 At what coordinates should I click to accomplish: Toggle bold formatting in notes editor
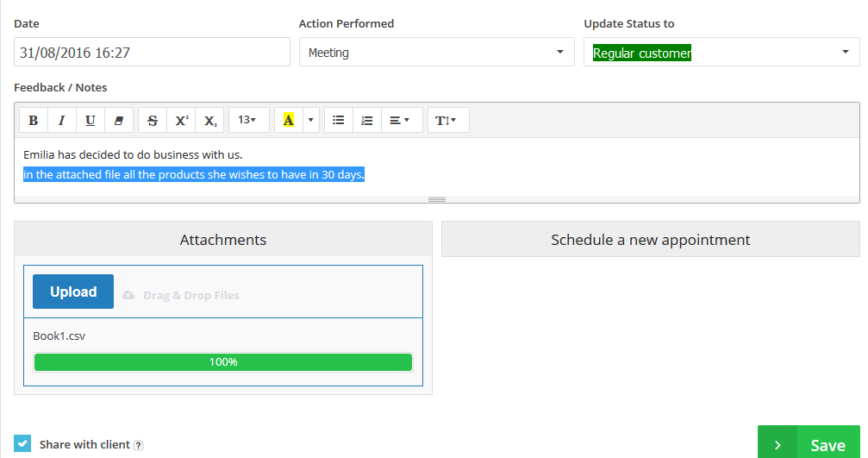(34, 120)
